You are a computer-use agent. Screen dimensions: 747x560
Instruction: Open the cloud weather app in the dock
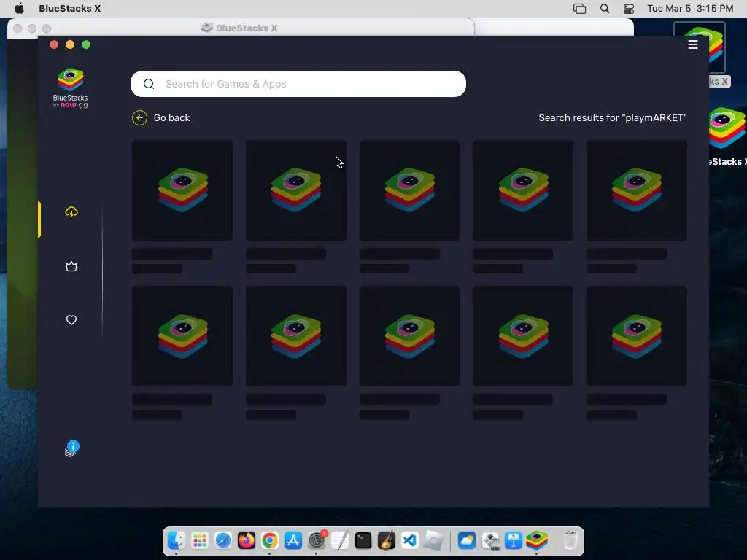[466, 540]
